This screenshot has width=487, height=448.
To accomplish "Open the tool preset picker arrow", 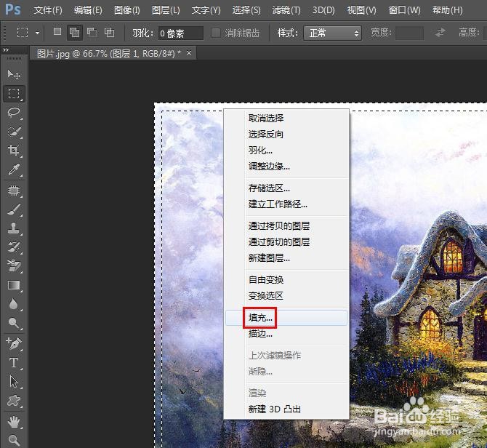I will 37,33.
